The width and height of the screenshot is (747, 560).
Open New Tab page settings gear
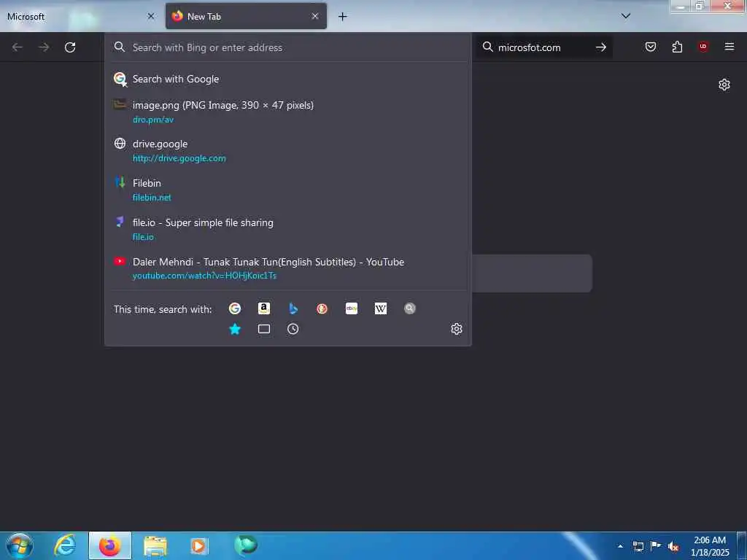tap(724, 85)
